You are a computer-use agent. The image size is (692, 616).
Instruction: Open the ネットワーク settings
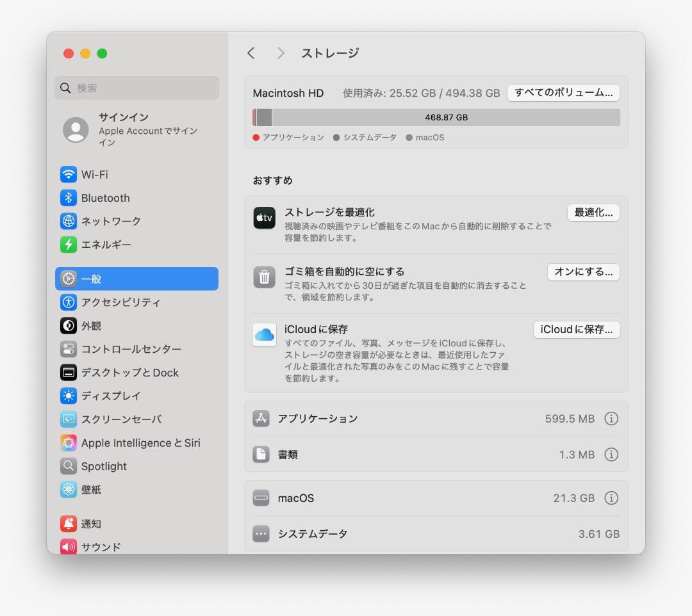(x=109, y=221)
